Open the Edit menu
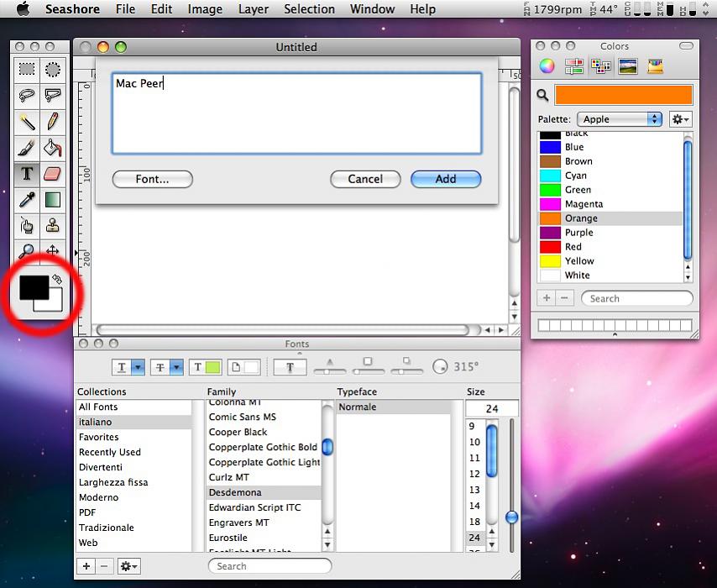 tap(161, 9)
